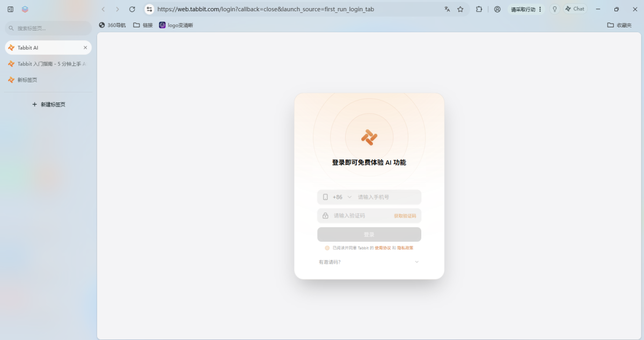Click the 有邀请码? text
Image resolution: width=644 pixels, height=340 pixels.
point(330,262)
